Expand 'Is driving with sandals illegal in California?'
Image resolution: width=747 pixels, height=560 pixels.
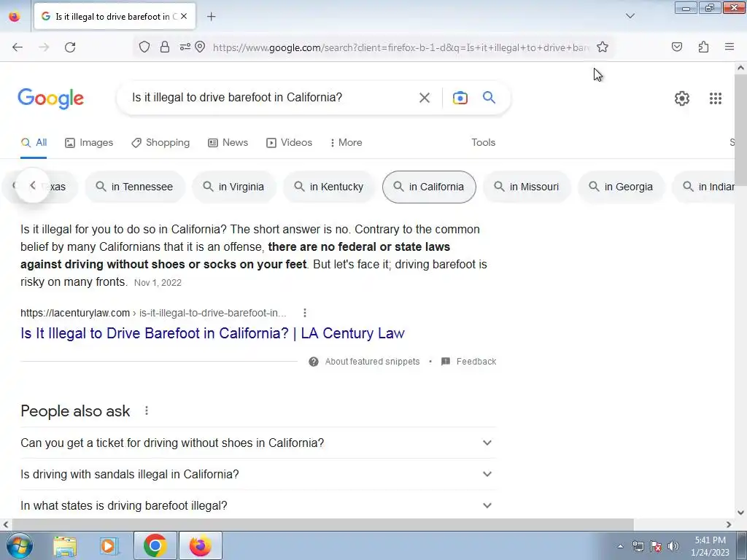pos(258,474)
